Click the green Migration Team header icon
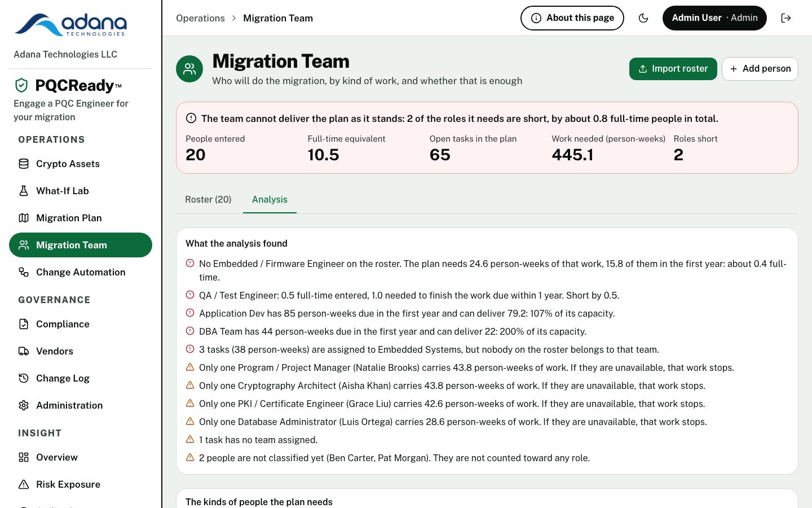812x508 pixels. [189, 69]
